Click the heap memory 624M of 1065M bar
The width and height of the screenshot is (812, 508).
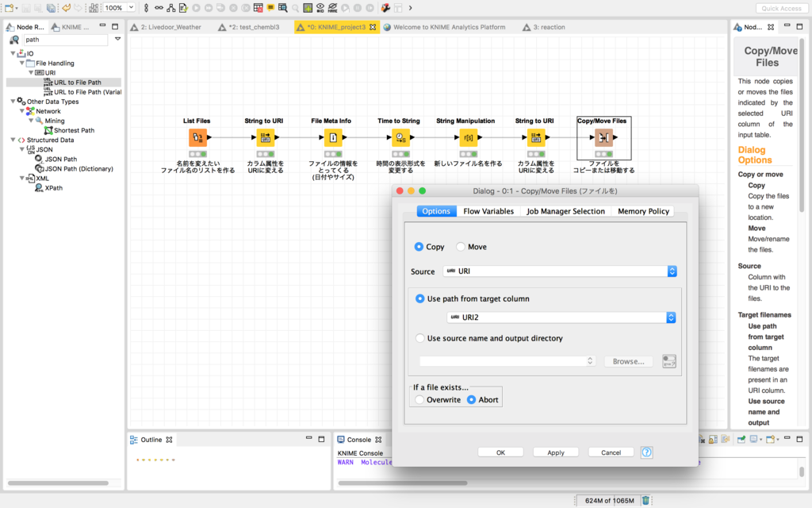(609, 500)
